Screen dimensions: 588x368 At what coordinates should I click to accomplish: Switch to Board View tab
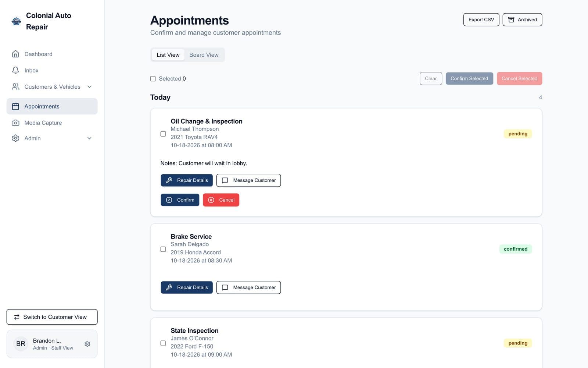coord(204,55)
